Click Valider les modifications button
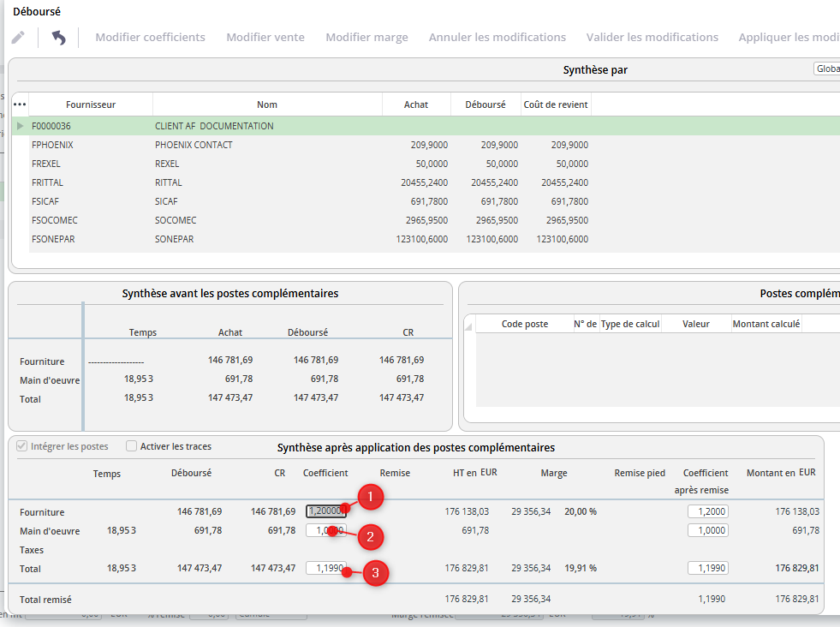840x627 pixels. pos(652,37)
